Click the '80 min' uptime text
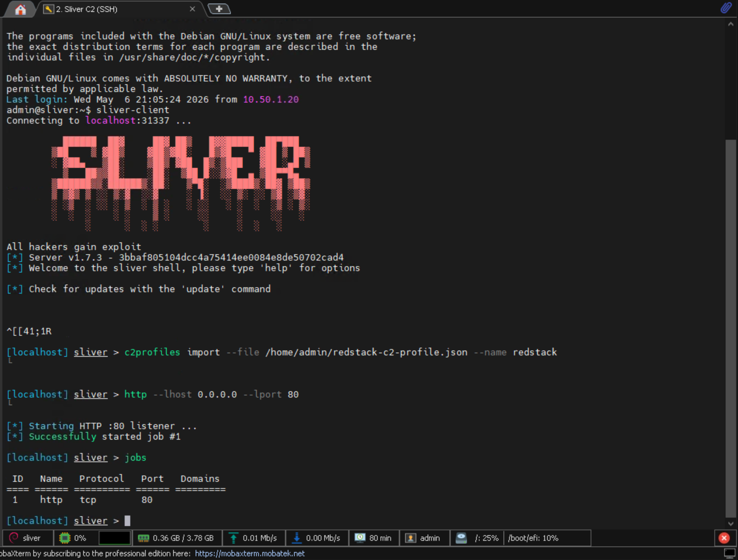 (380, 538)
